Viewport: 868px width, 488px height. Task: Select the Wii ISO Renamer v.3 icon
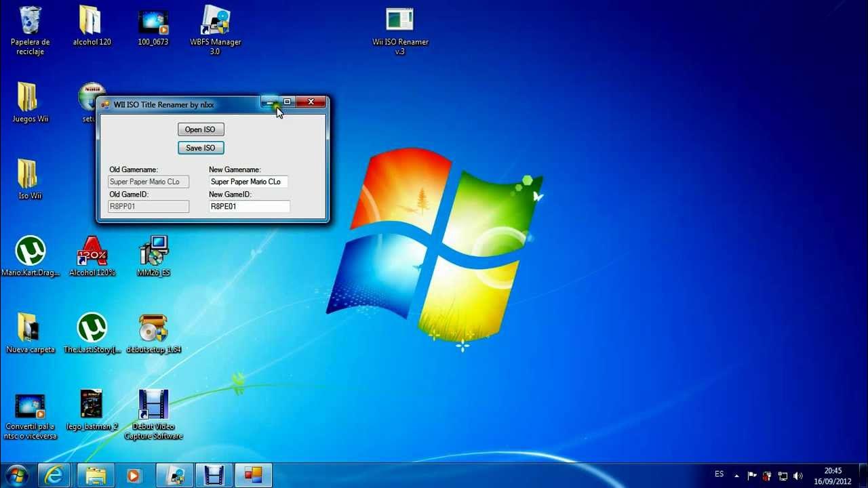[400, 30]
